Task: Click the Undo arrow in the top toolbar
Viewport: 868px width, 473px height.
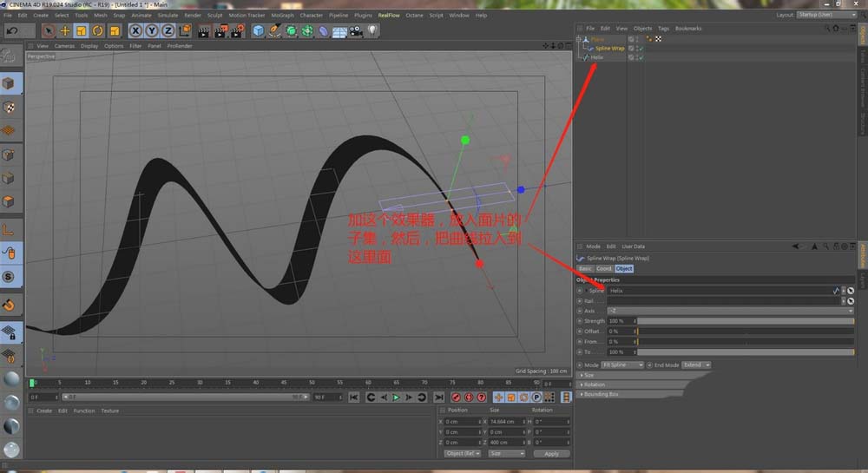Action: pos(13,30)
